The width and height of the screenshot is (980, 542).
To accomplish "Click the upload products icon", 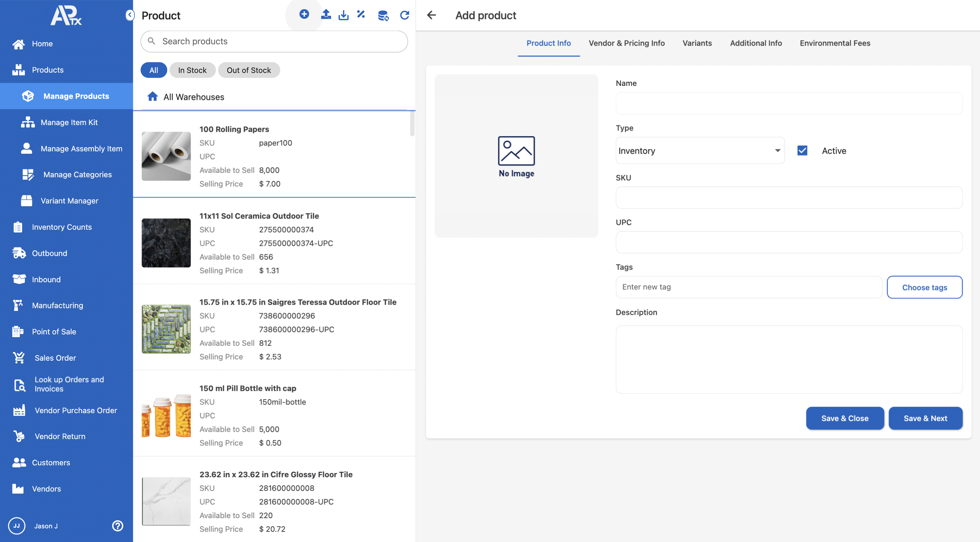I will pyautogui.click(x=326, y=14).
